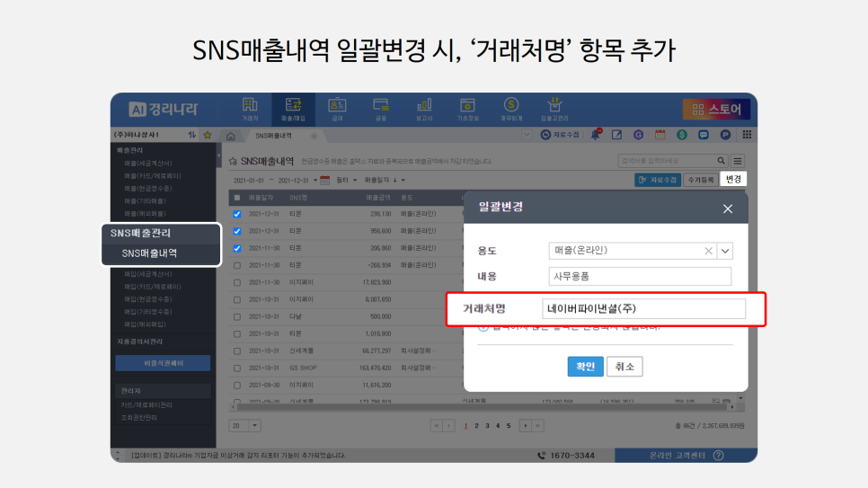The image size is (868, 488).
Task: Go to the next results page arrow
Action: click(525, 426)
